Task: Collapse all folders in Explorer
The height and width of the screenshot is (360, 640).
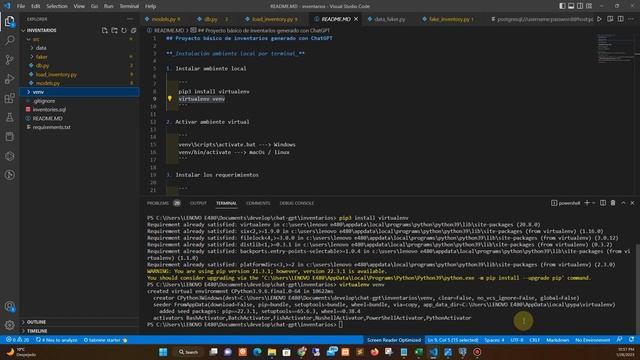Action: tap(133, 30)
